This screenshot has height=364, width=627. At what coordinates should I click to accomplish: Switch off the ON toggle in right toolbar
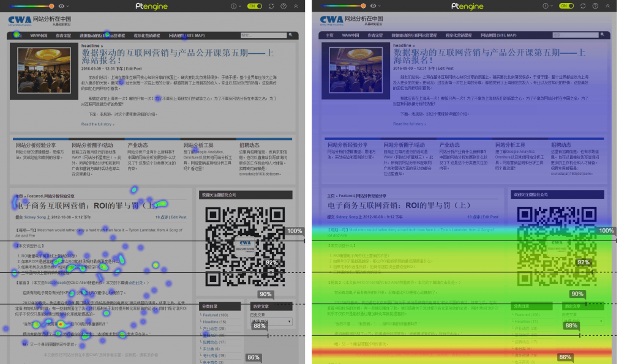coord(566,6)
